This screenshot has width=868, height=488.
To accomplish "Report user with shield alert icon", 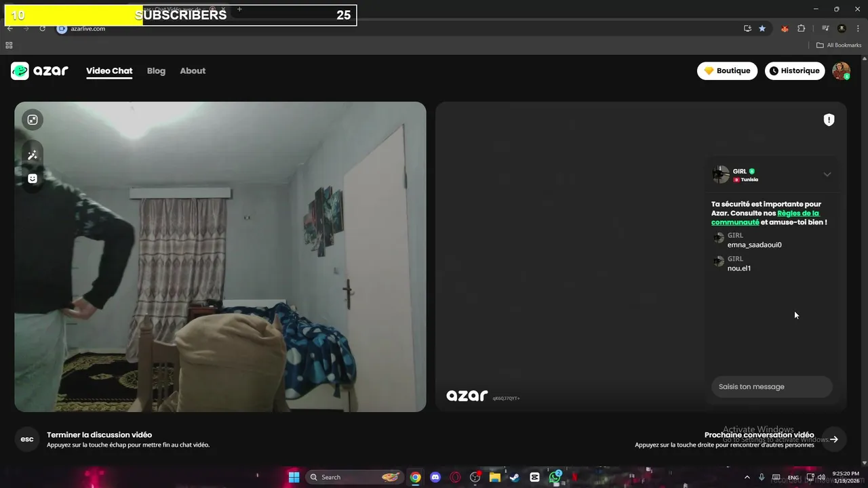I will 829,120.
